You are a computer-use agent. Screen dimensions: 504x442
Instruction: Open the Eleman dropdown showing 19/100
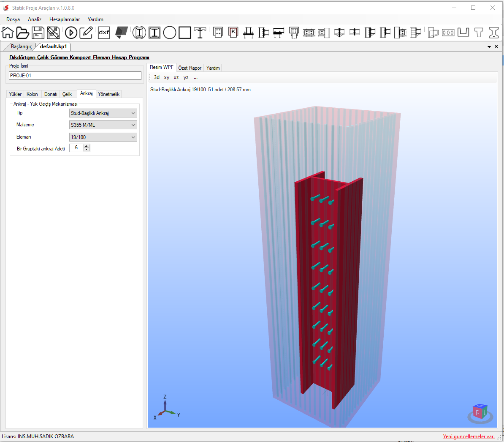(103, 137)
